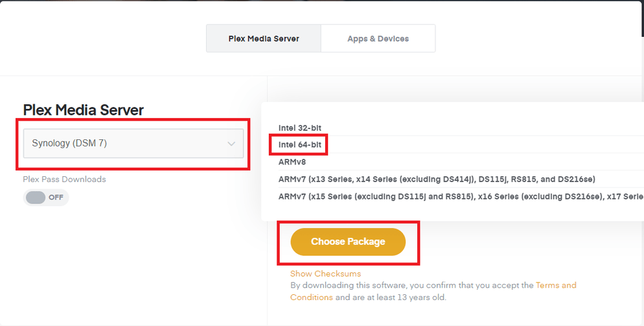Choose the ARMv7 x15 Series package option
Viewport: 644px width, 326px height.
[x=460, y=196]
